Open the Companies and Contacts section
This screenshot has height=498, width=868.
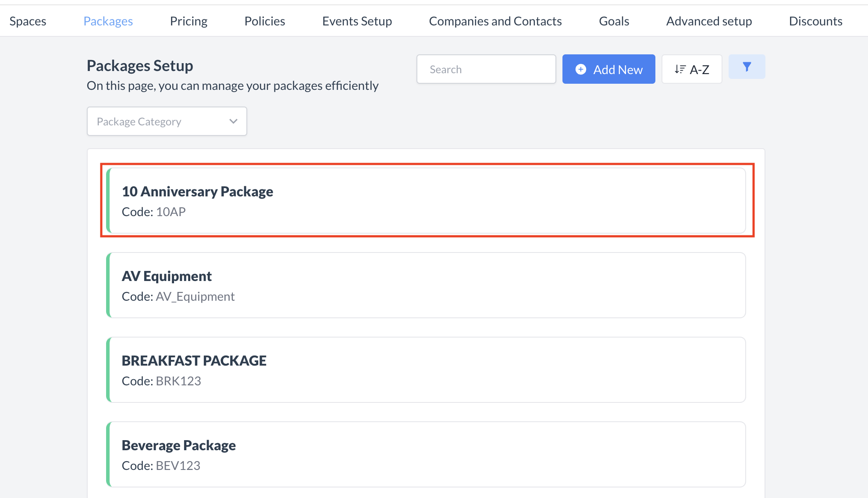[495, 21]
